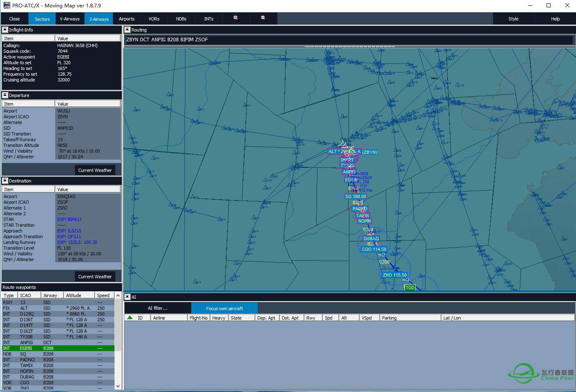Click the Parking column header in AI table
This screenshot has height=392, width=576.
(410, 318)
